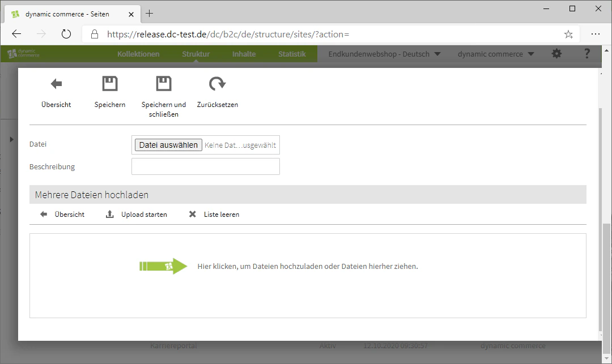Screen dimensions: 612x364
Task: Click Keine Dat...usgewählt file status text
Action: pos(240,145)
